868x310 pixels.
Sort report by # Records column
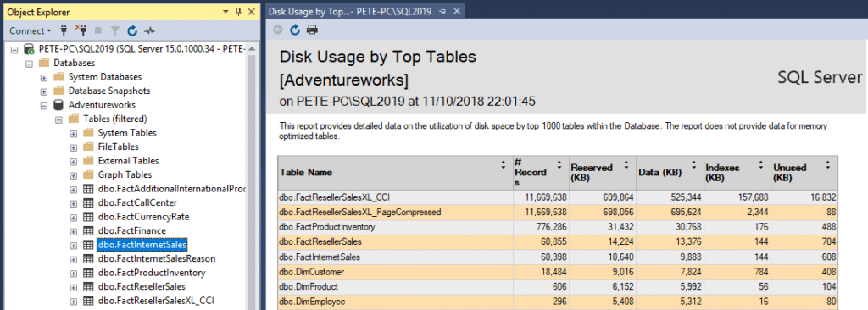point(560,164)
